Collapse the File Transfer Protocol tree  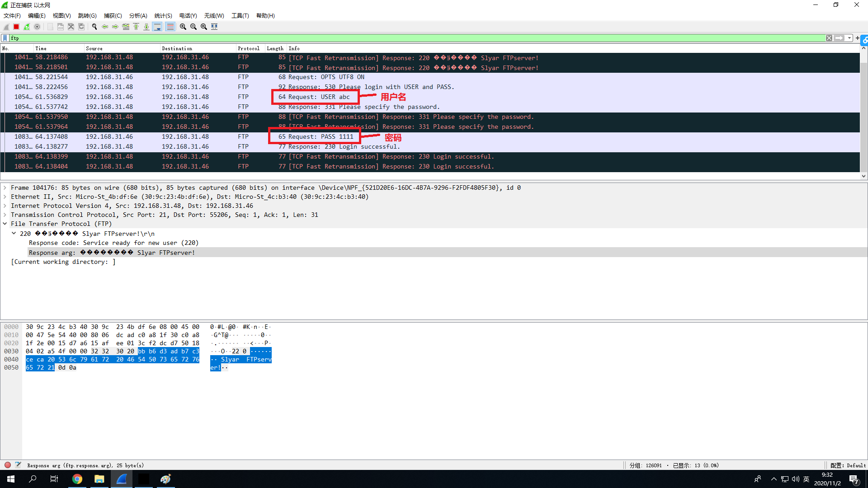[x=5, y=224]
